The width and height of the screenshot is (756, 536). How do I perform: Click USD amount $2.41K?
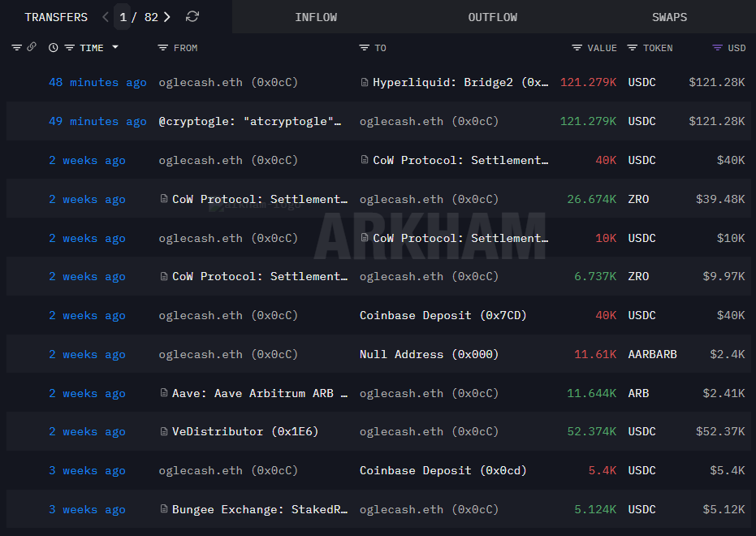pyautogui.click(x=724, y=393)
